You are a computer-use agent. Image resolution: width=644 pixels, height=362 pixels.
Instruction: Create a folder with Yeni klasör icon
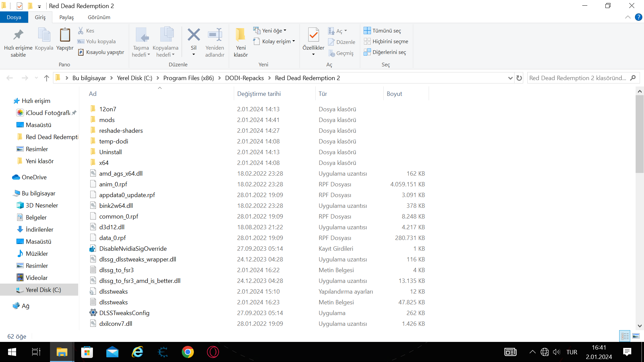(240, 35)
